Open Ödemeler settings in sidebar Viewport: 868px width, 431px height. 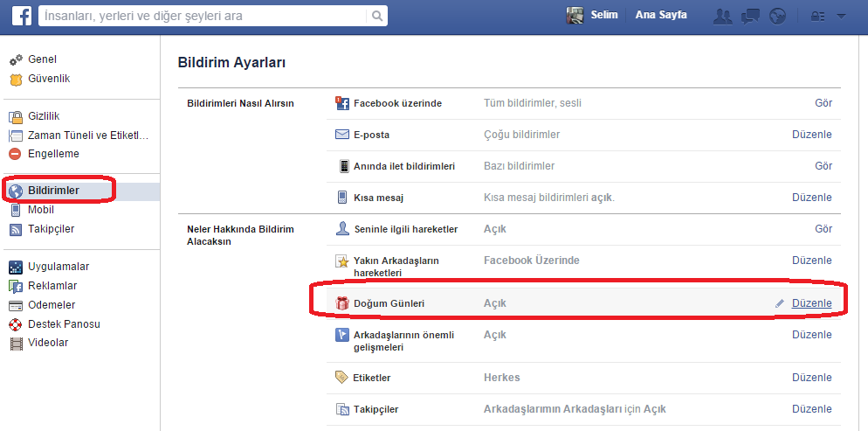pyautogui.click(x=52, y=305)
